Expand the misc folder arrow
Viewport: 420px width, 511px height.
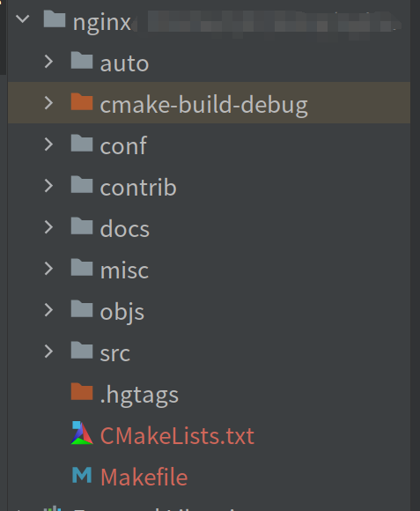(48, 269)
